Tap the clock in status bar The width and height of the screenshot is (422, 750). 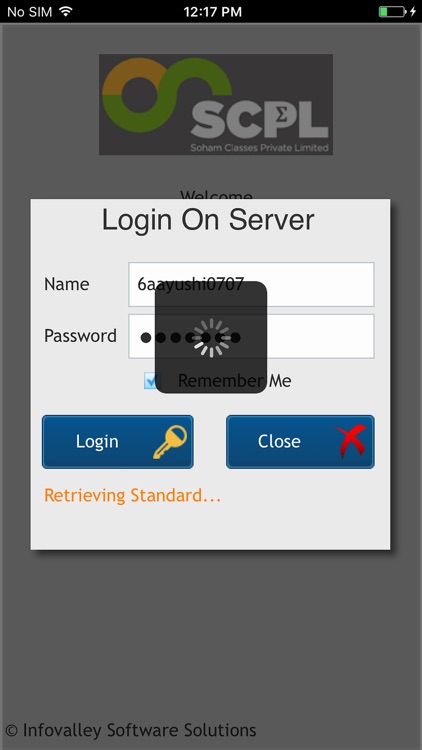212,12
